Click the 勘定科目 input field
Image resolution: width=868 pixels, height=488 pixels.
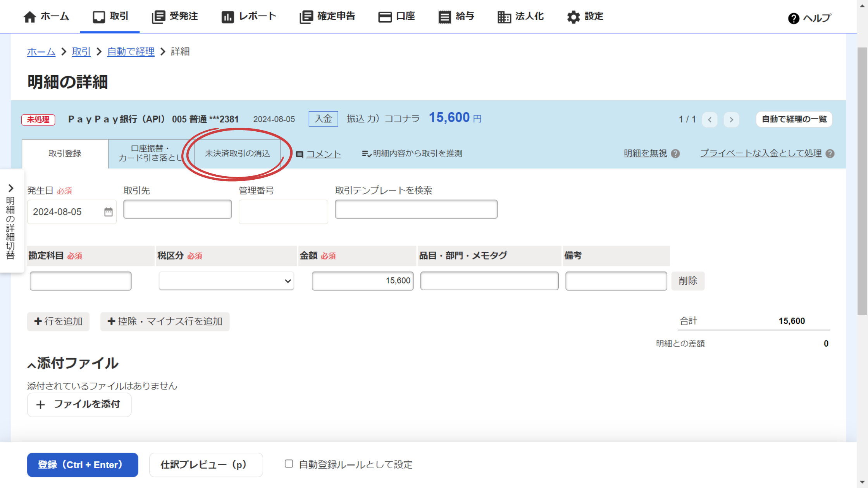pos(81,281)
